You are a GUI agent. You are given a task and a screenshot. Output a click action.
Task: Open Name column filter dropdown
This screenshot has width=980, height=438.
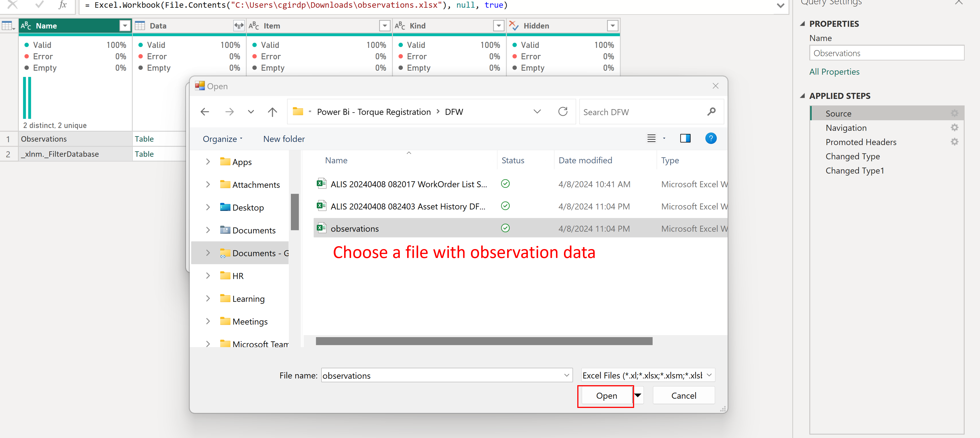pyautogui.click(x=125, y=25)
